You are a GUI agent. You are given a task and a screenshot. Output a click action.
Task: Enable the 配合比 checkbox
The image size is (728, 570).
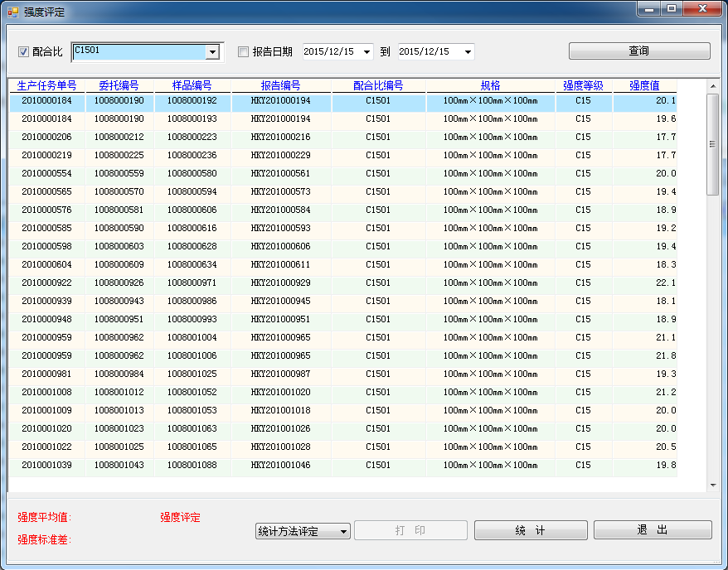tap(23, 52)
